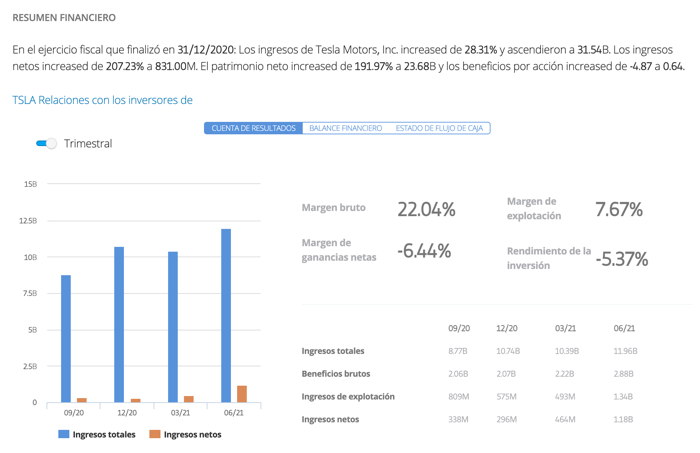Click the 2.88B Beneficios brutos cell
The image size is (700, 453).
point(623,374)
